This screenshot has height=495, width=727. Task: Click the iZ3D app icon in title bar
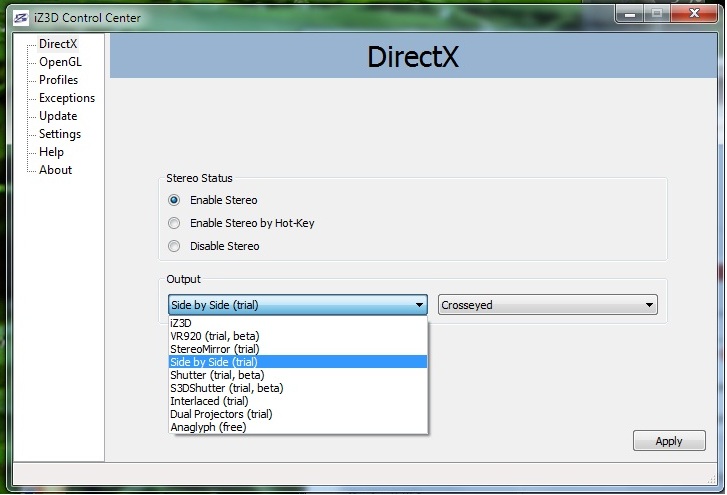click(20, 18)
